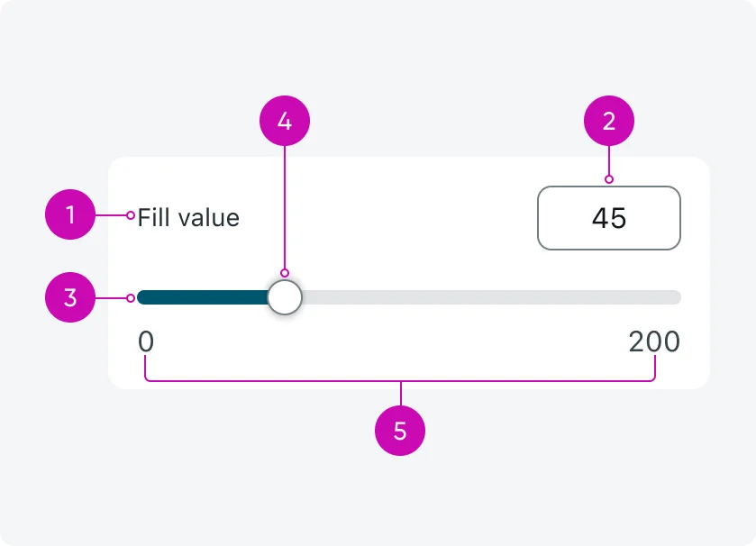The image size is (756, 546).
Task: Click the badge connected to the Fill value label
Action: click(x=69, y=214)
